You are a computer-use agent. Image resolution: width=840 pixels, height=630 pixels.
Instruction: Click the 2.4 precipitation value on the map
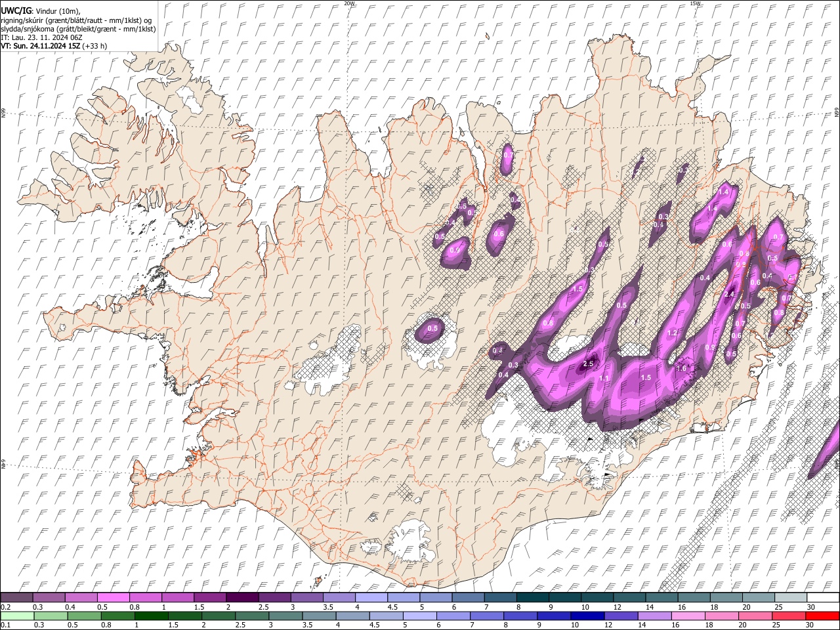coord(728,295)
